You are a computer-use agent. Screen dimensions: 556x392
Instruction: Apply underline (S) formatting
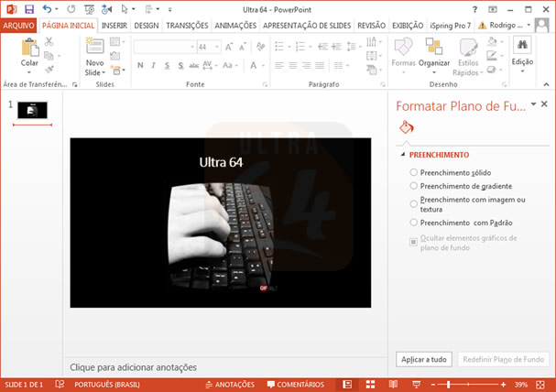pos(167,66)
